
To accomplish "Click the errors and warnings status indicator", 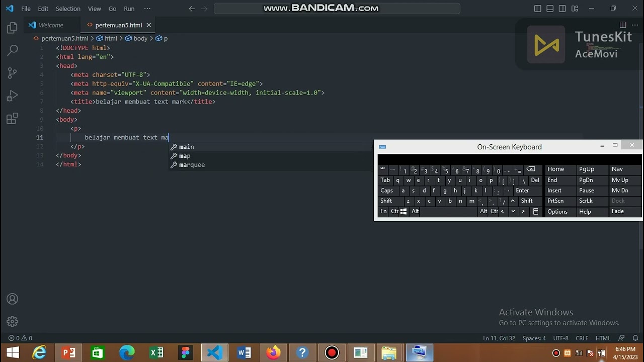I will click(20, 338).
